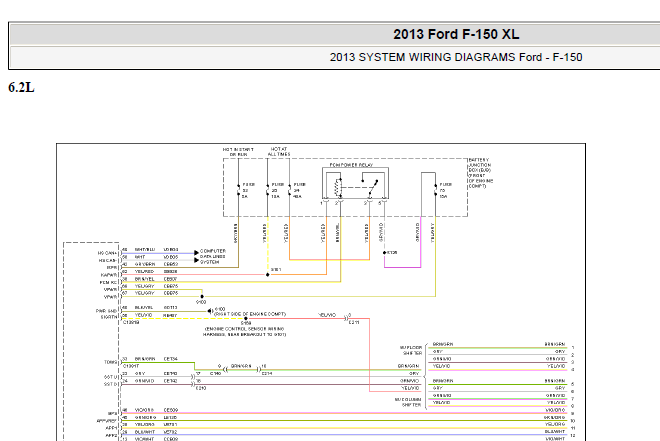The height and width of the screenshot is (441, 660).
Task: Click the "BLU/WHT" label on the APP2 row left side
Action: pos(145,432)
